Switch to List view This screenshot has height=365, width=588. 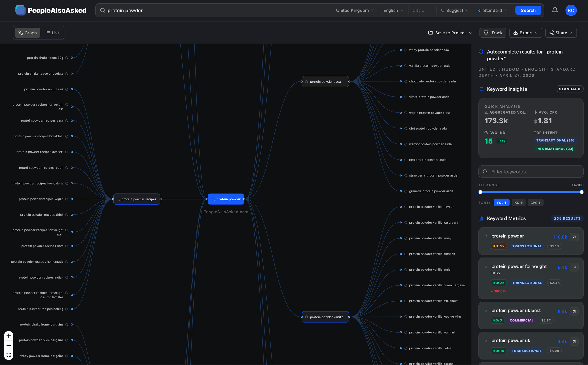point(52,33)
